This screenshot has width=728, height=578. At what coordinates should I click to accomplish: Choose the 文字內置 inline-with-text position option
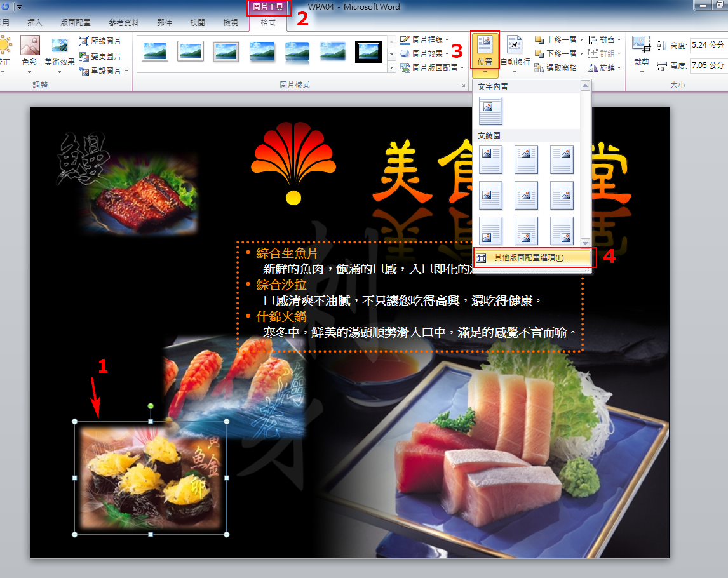coord(490,111)
